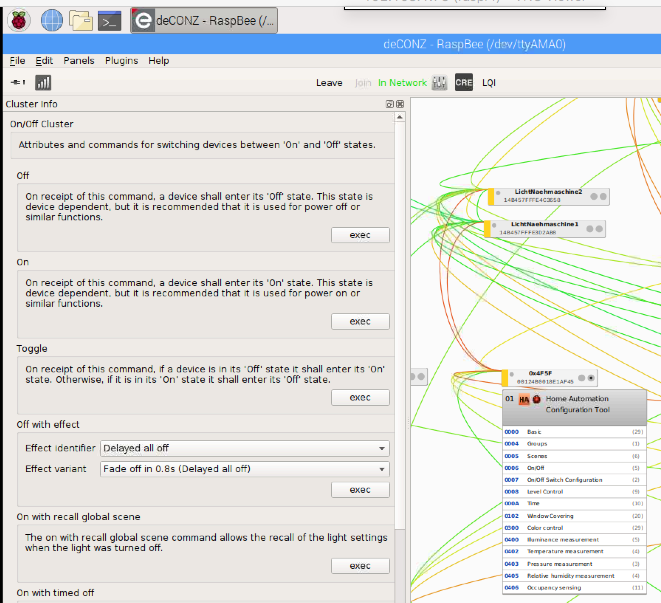
Task: Open the Effect variant dropdown
Action: [x=245, y=469]
